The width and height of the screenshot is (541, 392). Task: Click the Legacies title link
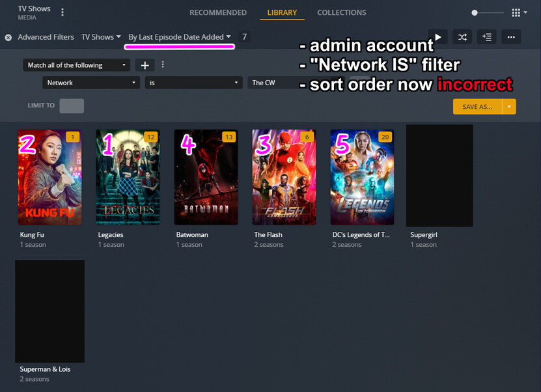click(x=111, y=234)
